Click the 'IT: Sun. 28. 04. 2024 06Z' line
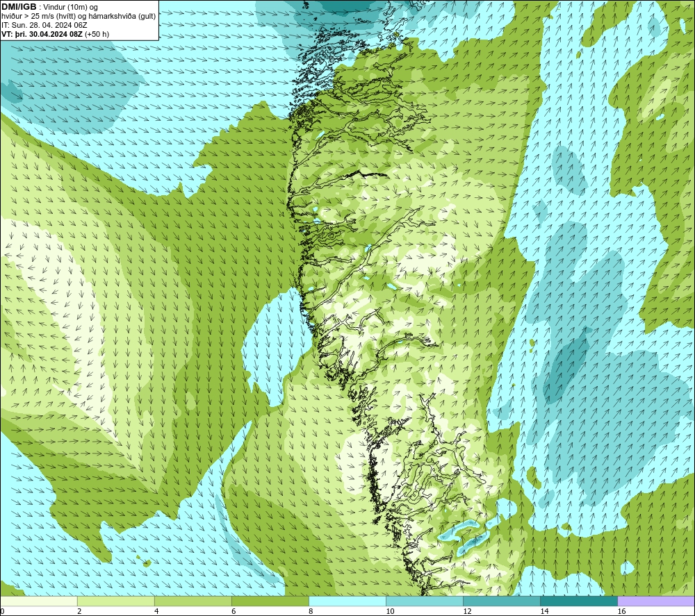695x616 pixels. click(44, 25)
